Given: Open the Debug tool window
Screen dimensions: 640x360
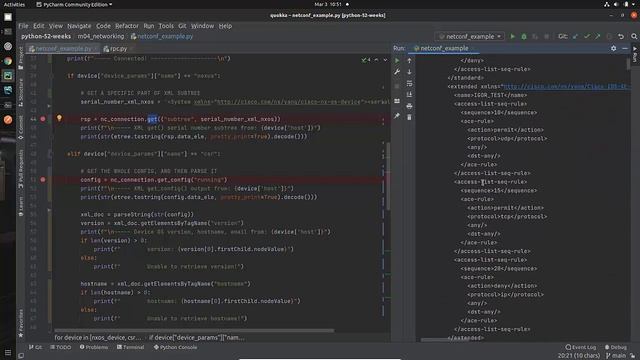Looking at the screenshot, I should [616, 347].
